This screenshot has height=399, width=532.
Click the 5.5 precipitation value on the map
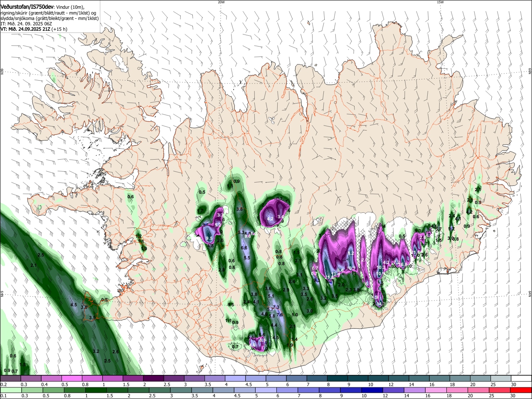[247, 258]
